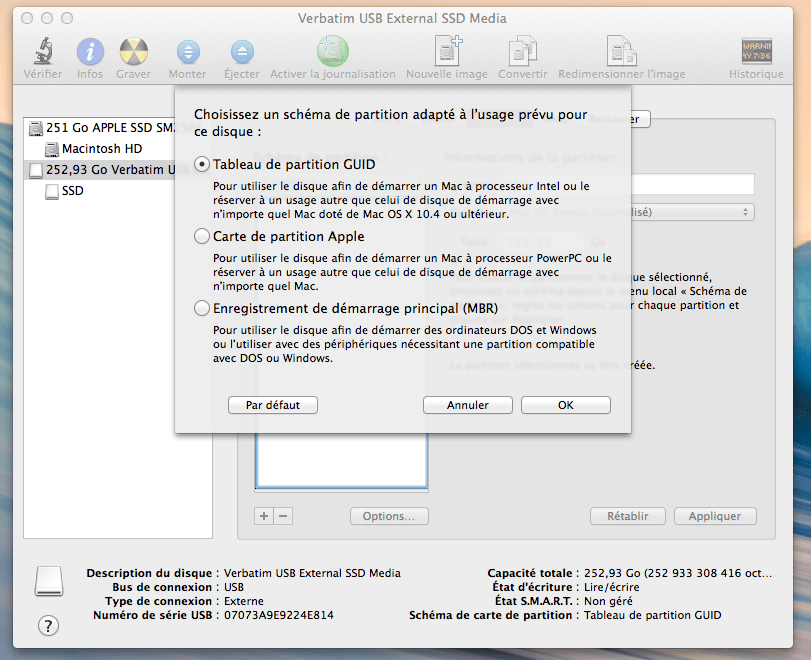Click the Nouvelle image toolbar icon

pos(448,51)
